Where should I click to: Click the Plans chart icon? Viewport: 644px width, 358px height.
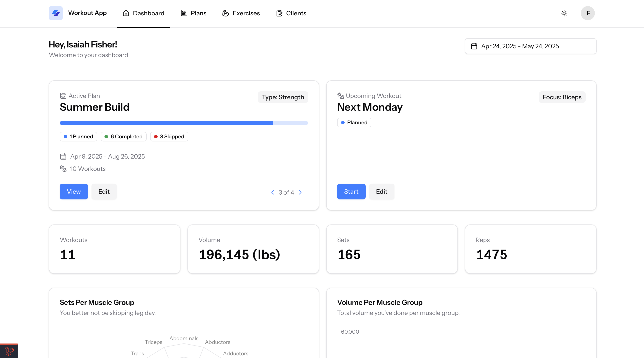184,13
